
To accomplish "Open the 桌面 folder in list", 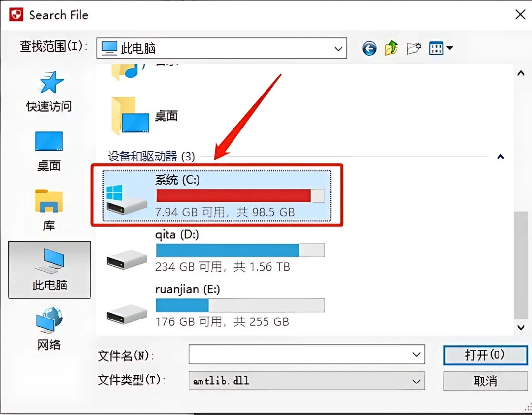I will coord(145,116).
